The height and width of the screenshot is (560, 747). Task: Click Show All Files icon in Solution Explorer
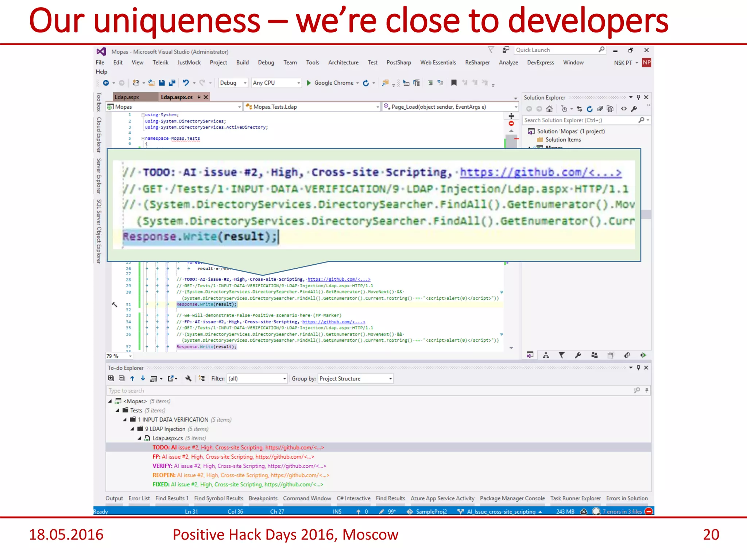[x=610, y=109]
